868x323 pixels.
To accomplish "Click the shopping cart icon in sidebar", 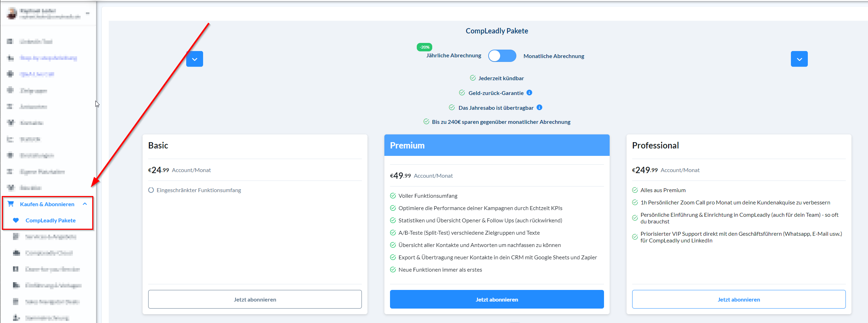I will [11, 204].
